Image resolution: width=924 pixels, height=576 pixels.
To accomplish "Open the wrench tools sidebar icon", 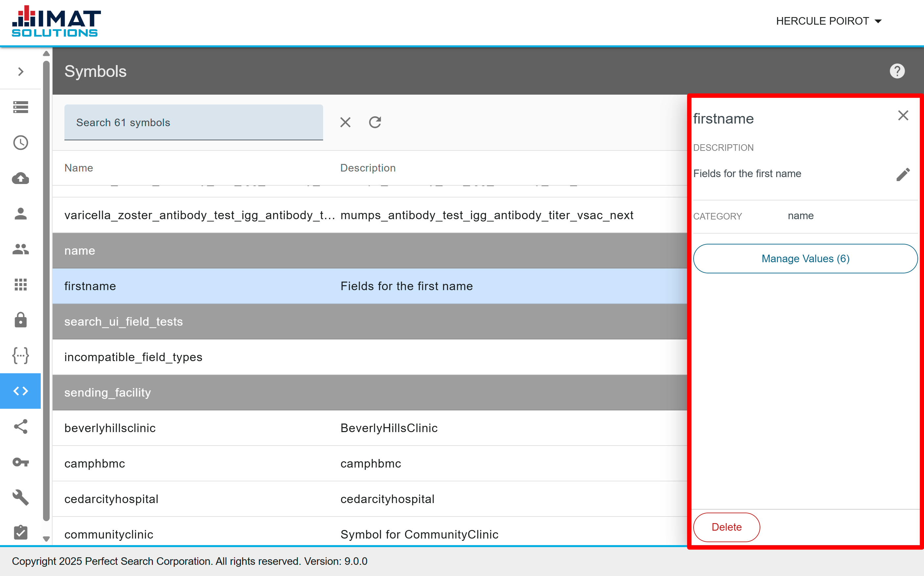I will pos(21,497).
